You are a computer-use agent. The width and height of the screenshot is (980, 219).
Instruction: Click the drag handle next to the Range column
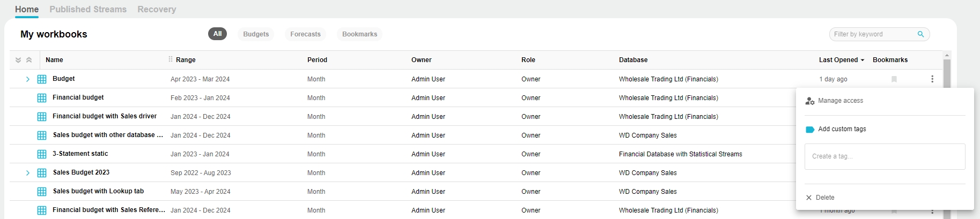point(171,59)
